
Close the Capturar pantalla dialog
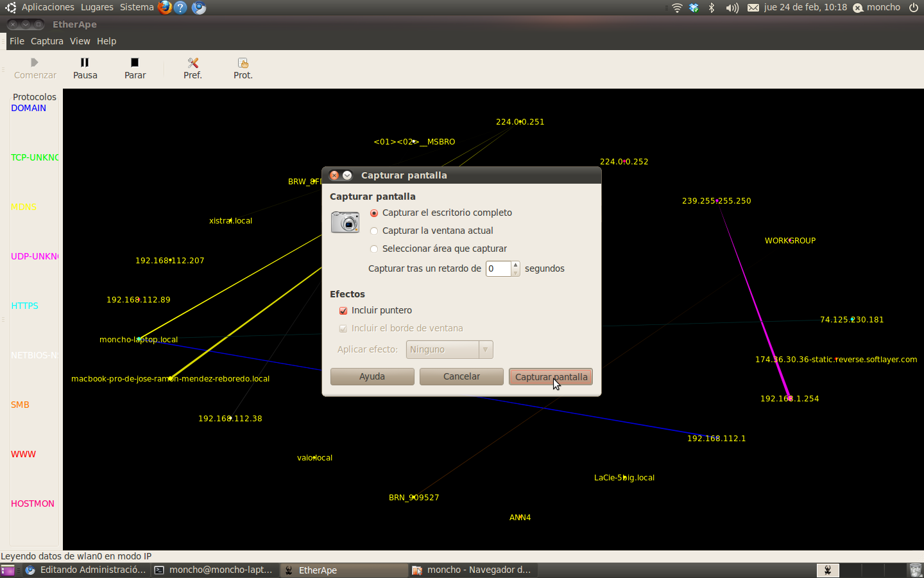(x=334, y=175)
